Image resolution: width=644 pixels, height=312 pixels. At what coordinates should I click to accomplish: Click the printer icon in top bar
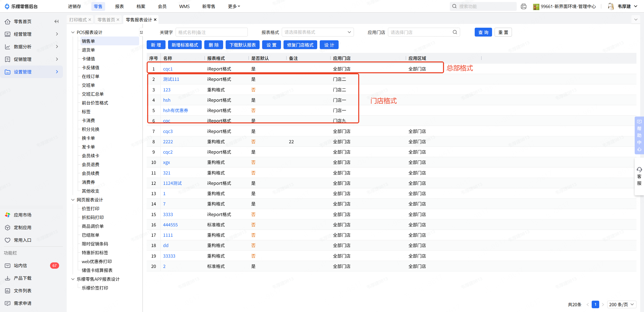click(524, 7)
